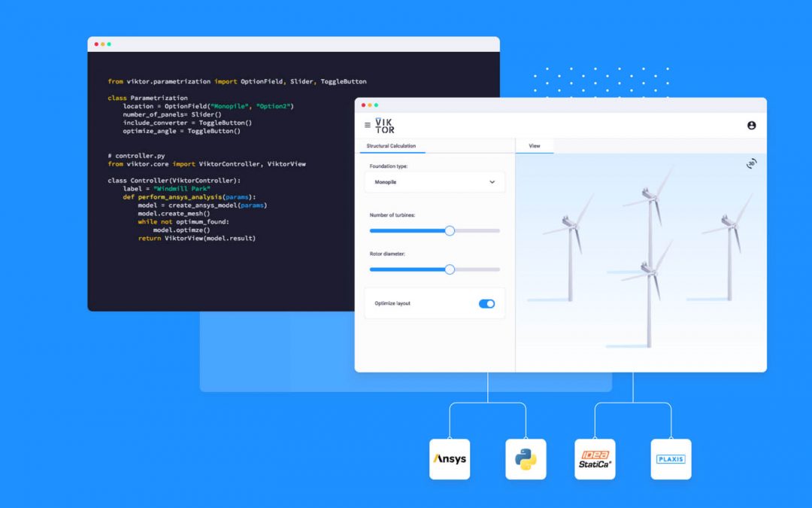Open the hamburger menu beside VIKTOR logo
812x508 pixels.
367,125
